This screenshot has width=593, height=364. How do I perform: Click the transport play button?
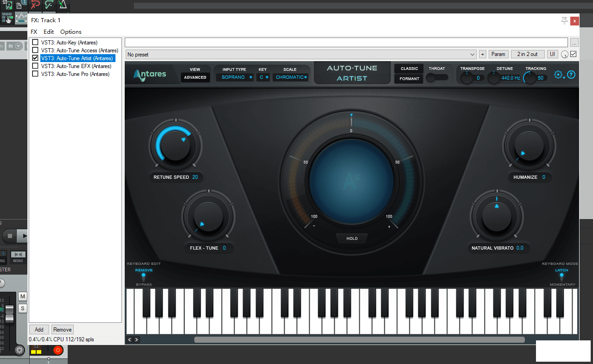[x=23, y=236]
